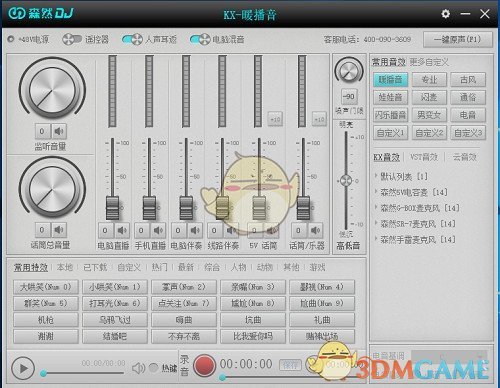Play the 掌声(Num 2) sound effect

(184, 287)
